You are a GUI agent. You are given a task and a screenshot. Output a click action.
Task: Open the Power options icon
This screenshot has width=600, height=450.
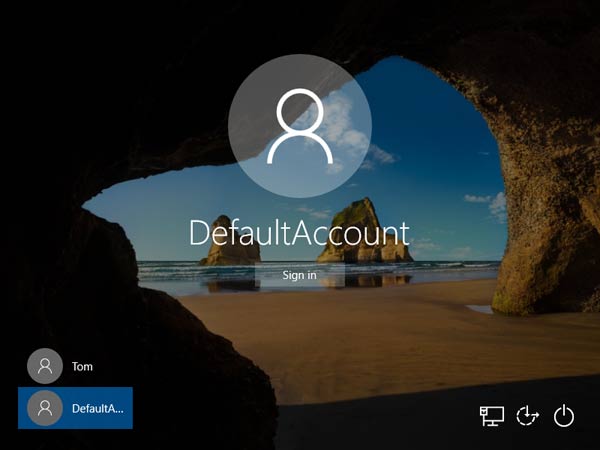tap(564, 416)
